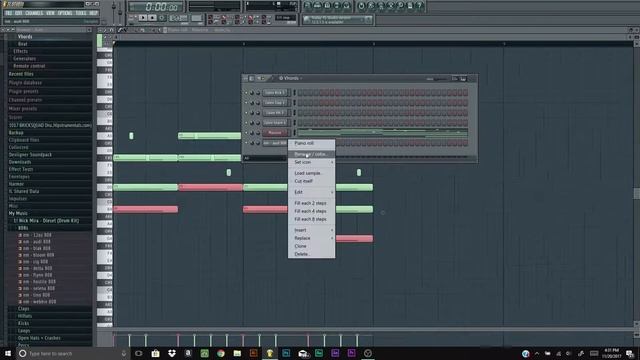640x360 pixels.
Task: Open the channel rack All filter dropdown
Action: 264,158
